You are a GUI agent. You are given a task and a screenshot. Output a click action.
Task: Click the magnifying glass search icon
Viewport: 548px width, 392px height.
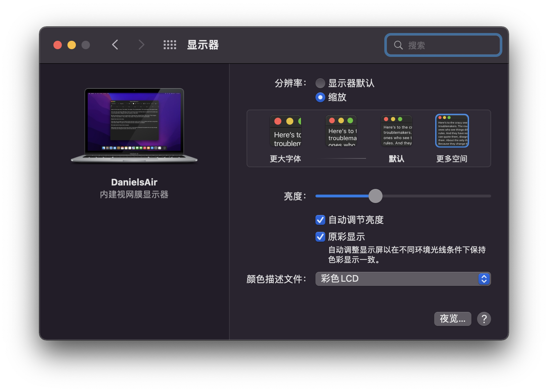(398, 45)
